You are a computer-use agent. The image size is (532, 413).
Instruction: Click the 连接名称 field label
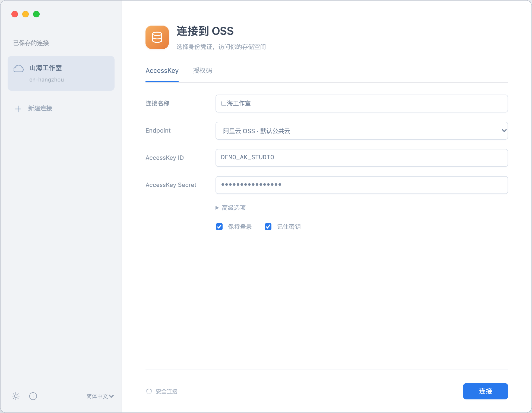coord(157,103)
